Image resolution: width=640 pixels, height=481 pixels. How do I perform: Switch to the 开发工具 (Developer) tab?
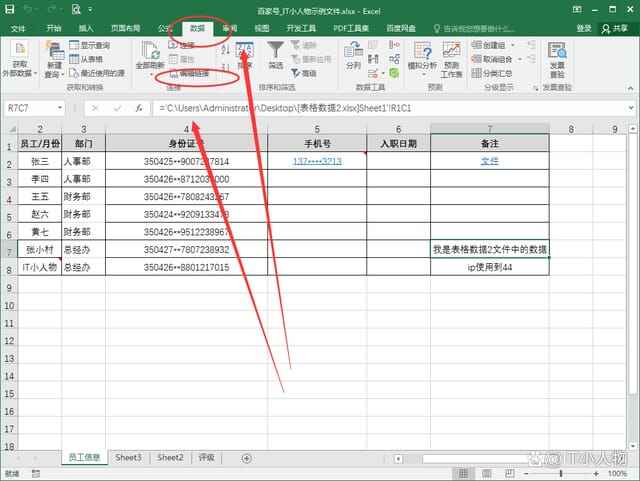point(301,28)
